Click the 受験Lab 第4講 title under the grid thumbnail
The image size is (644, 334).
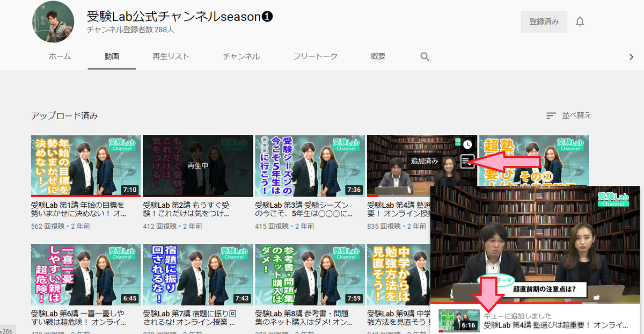coord(398,209)
